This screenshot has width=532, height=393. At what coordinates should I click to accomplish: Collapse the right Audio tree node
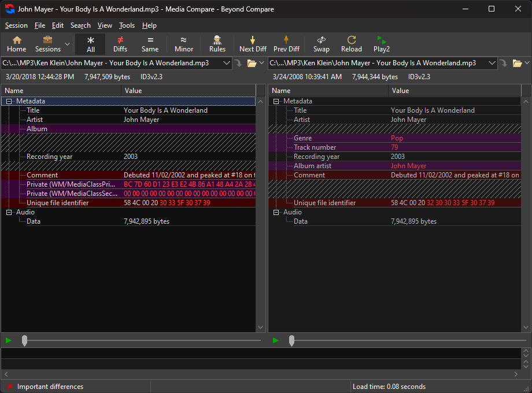point(277,212)
